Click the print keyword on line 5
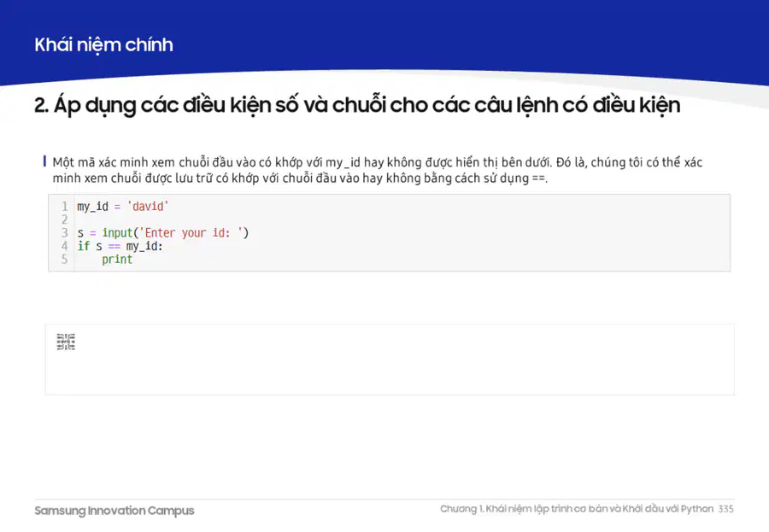 (117, 260)
